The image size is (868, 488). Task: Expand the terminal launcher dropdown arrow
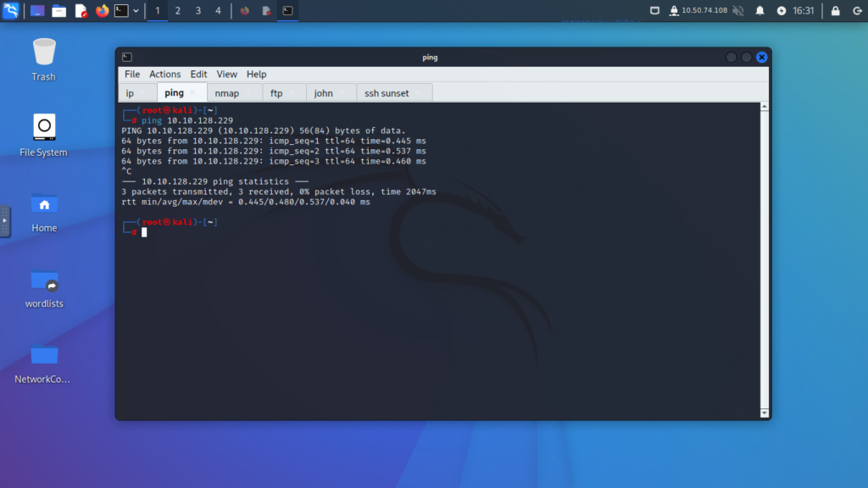[136, 11]
